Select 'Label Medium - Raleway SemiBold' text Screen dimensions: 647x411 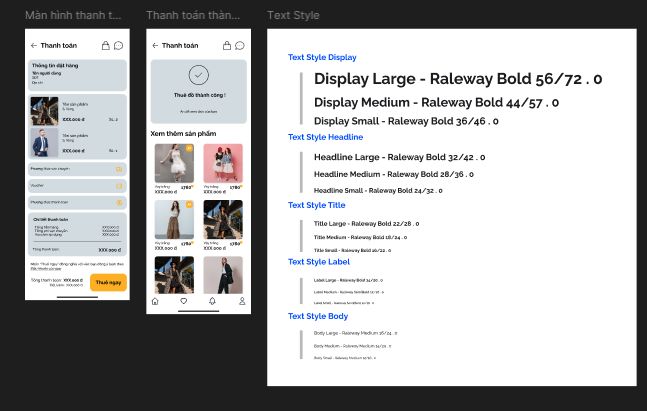point(349,292)
